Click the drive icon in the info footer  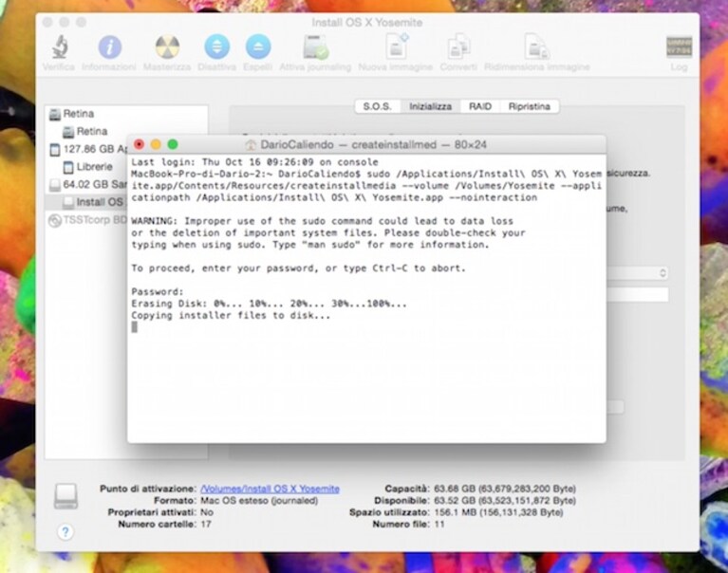click(x=65, y=495)
